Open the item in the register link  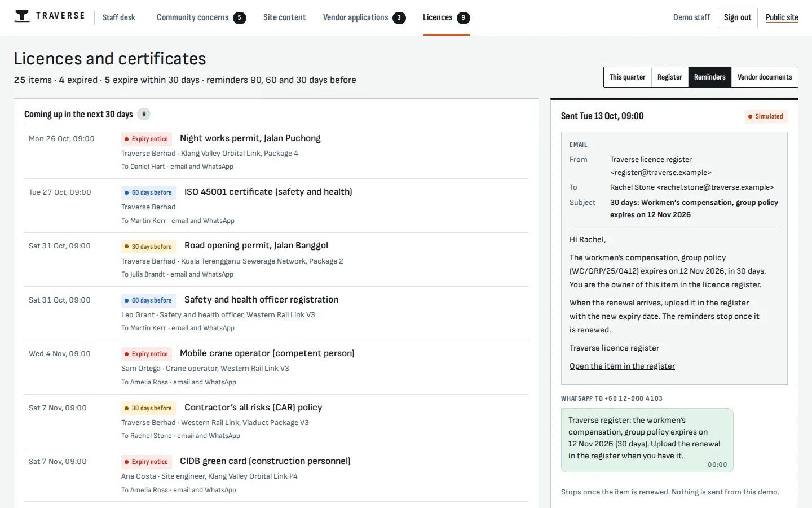[x=622, y=366]
